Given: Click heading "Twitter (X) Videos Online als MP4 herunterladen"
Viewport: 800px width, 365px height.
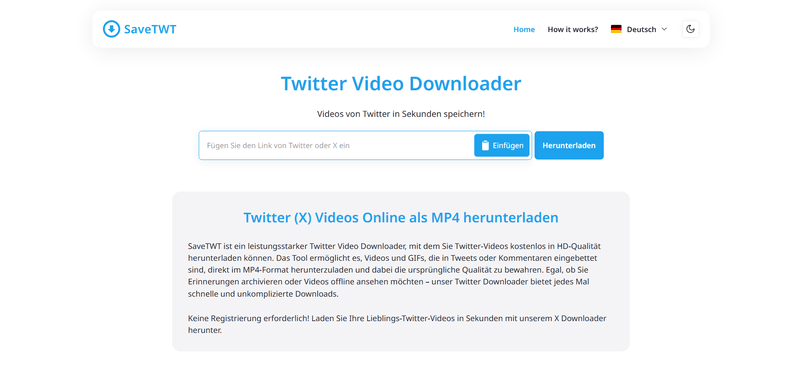Looking at the screenshot, I should (x=401, y=217).
